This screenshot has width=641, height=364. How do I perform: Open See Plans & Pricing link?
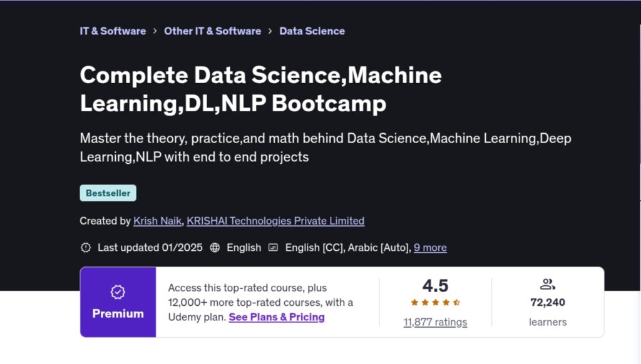[277, 317]
